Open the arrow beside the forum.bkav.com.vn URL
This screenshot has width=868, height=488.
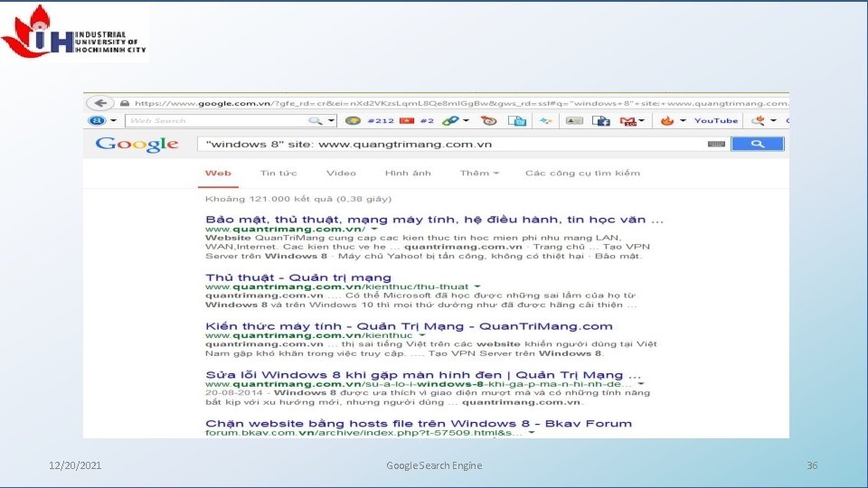click(532, 433)
